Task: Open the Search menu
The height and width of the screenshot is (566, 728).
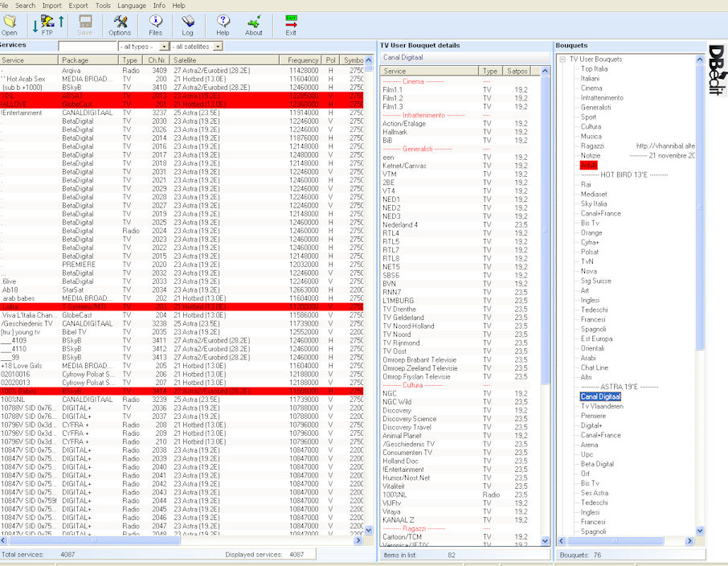Action: 25,6
